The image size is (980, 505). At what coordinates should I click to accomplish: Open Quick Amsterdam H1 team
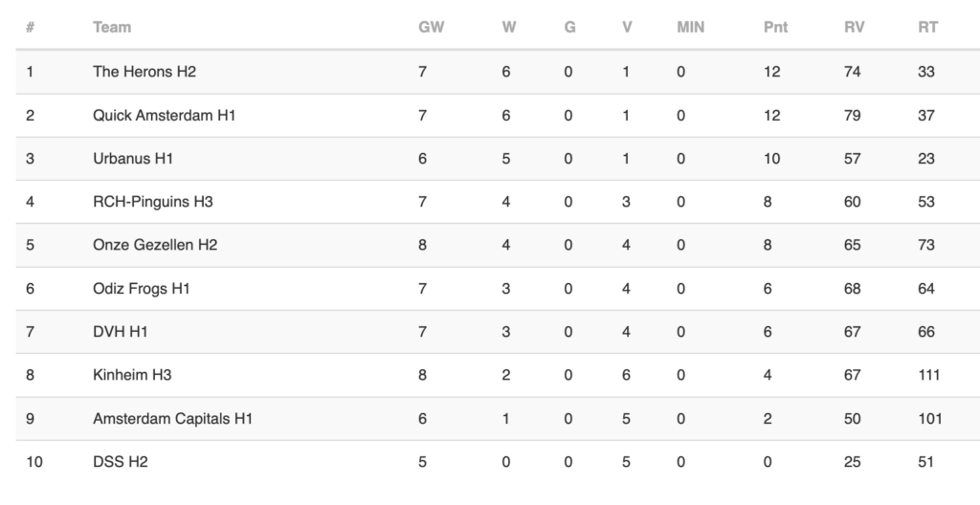click(165, 116)
